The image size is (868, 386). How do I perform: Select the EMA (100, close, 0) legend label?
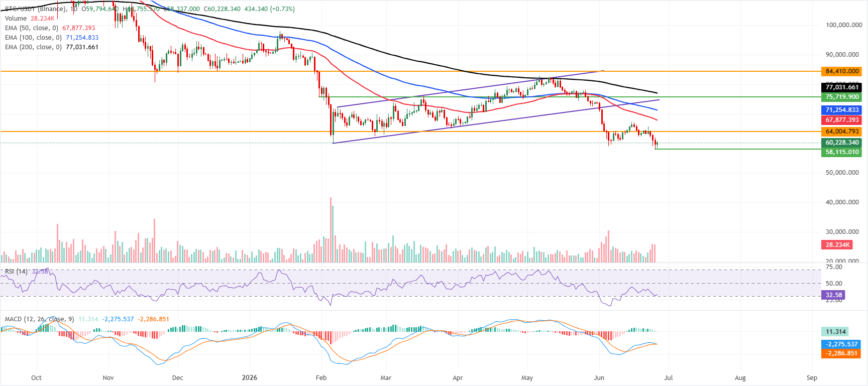tap(33, 38)
